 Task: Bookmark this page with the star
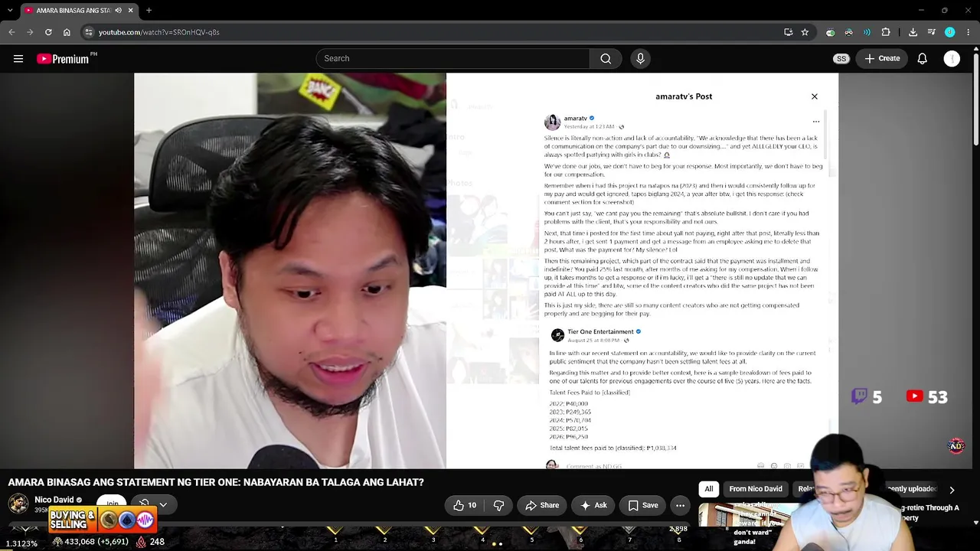(x=805, y=32)
